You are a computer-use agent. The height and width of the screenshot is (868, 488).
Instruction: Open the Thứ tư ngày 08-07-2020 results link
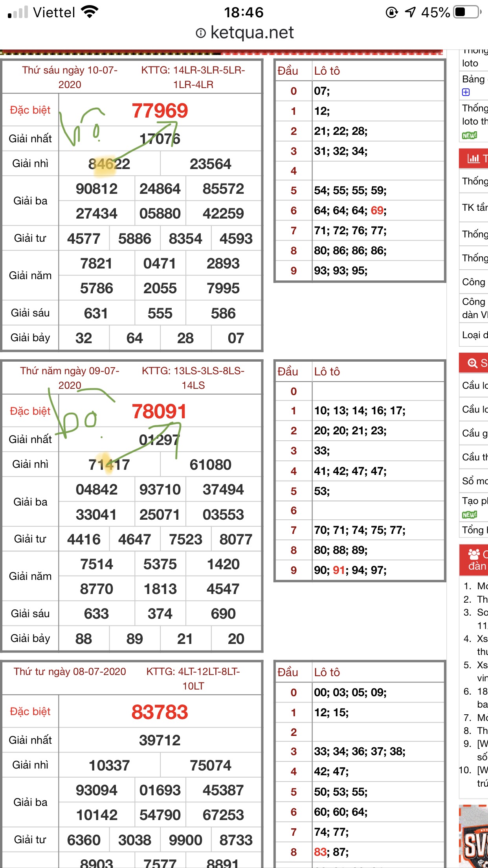pos(70,671)
